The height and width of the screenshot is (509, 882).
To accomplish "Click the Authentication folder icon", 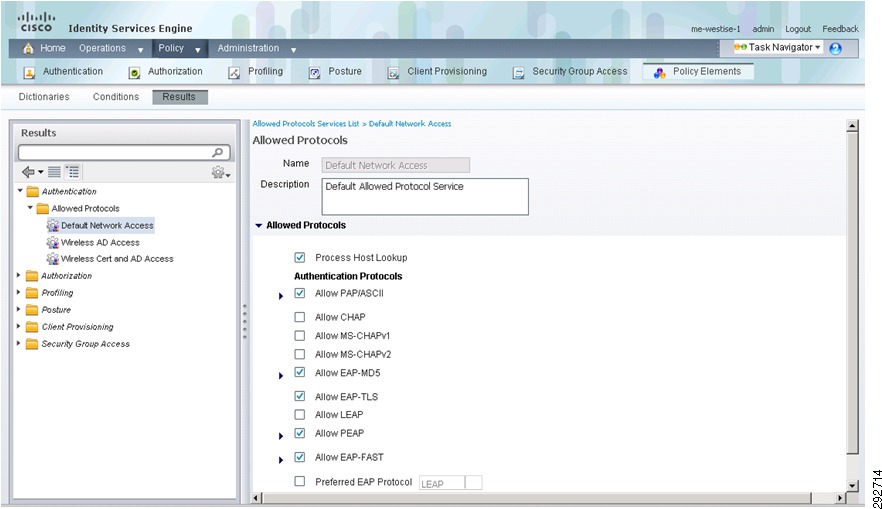I will click(x=33, y=192).
